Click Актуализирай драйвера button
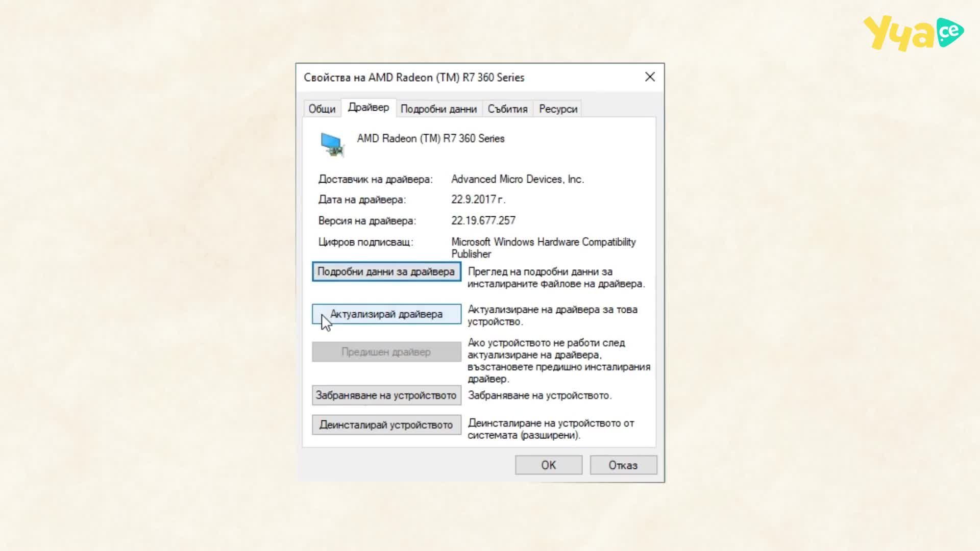This screenshot has height=551, width=980. (x=386, y=314)
